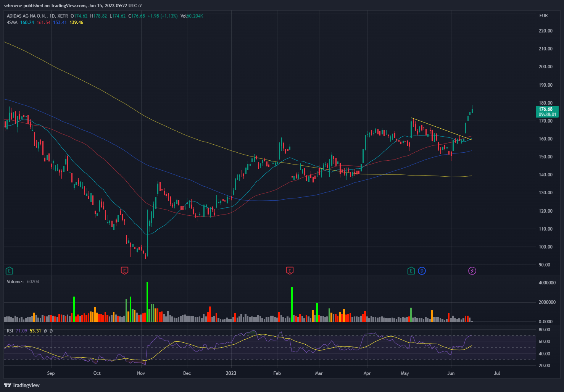This screenshot has height=392, width=564.
Task: Select the RSI indicator legend label
Action: tap(10, 331)
